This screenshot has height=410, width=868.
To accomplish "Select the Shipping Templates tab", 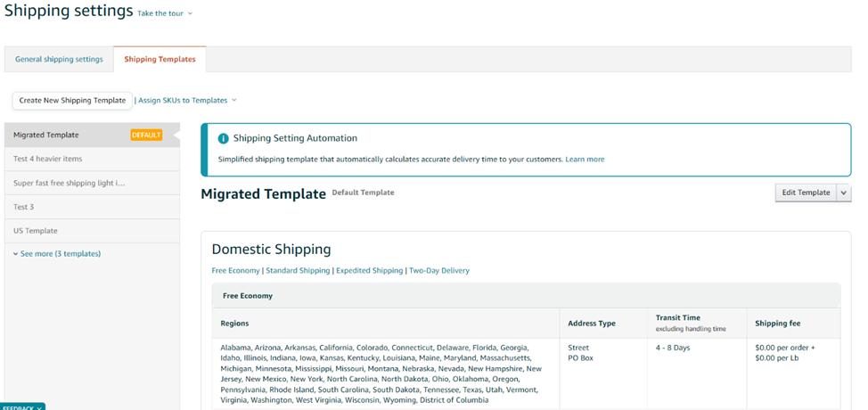I will click(x=160, y=60).
